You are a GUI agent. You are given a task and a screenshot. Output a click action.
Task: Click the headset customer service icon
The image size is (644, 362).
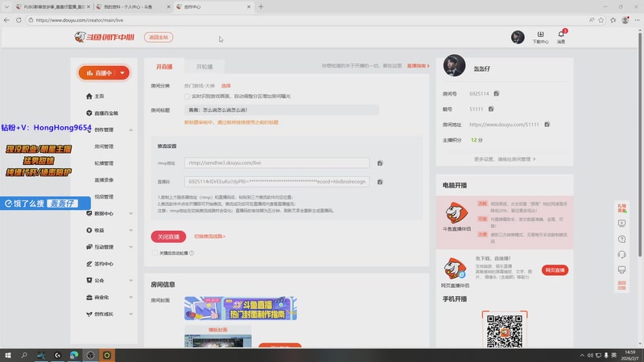pos(621,255)
